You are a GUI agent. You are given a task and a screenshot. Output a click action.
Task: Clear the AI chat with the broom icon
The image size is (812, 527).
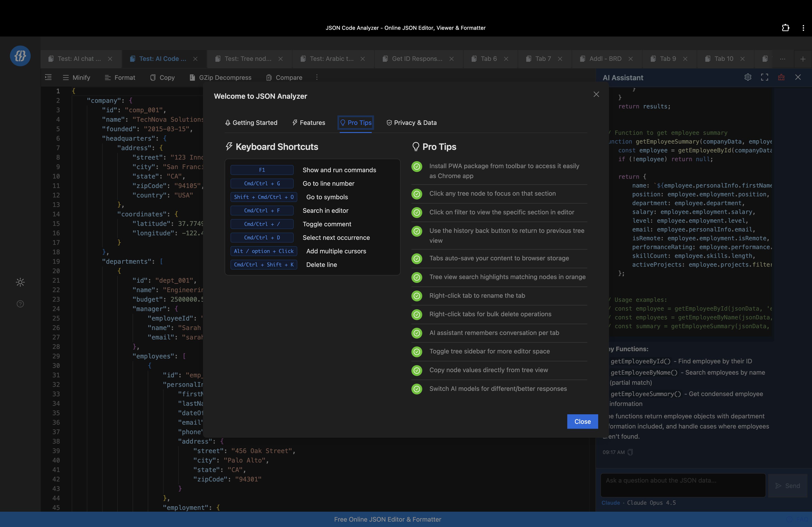click(x=781, y=77)
